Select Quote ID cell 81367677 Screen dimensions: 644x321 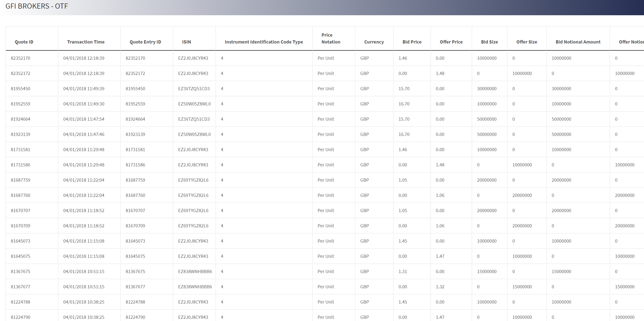pos(21,287)
